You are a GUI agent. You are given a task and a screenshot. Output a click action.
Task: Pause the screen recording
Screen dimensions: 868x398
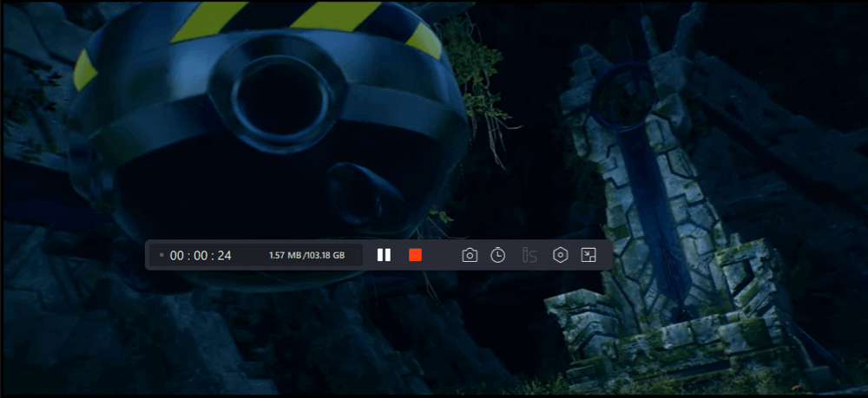point(384,255)
